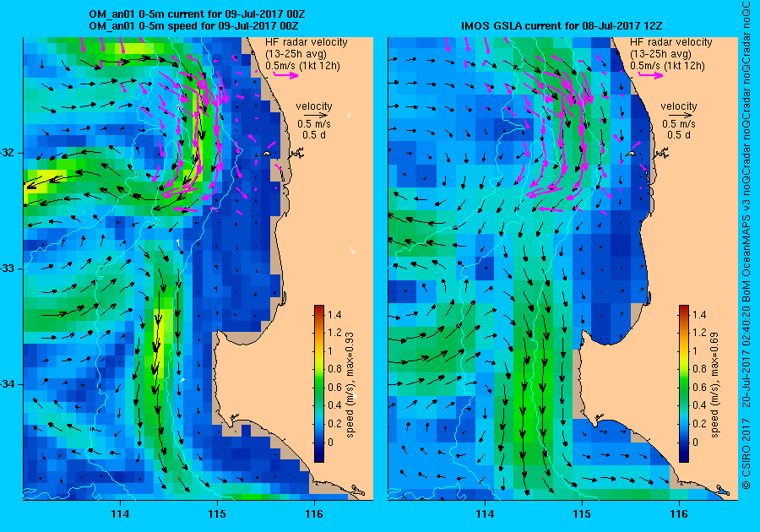Click the 0 tick on right color bar
The image size is (760, 532).
coord(695,442)
